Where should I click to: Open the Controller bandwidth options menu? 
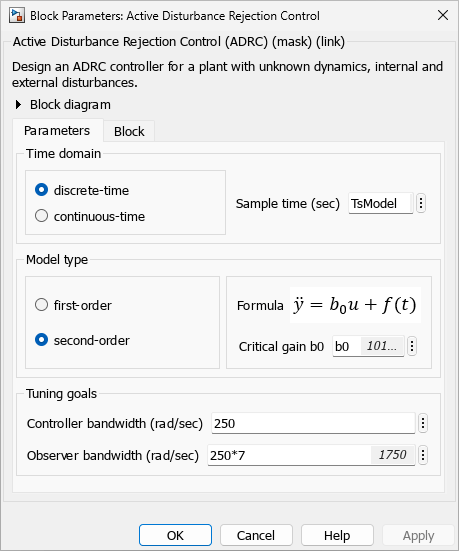[423, 423]
